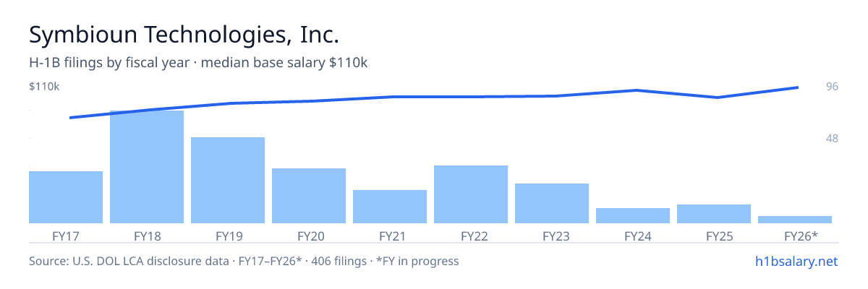Viewport: 868px width, 289px height.
Task: Select the FY26* in-progress bar
Action: pyautogui.click(x=795, y=220)
